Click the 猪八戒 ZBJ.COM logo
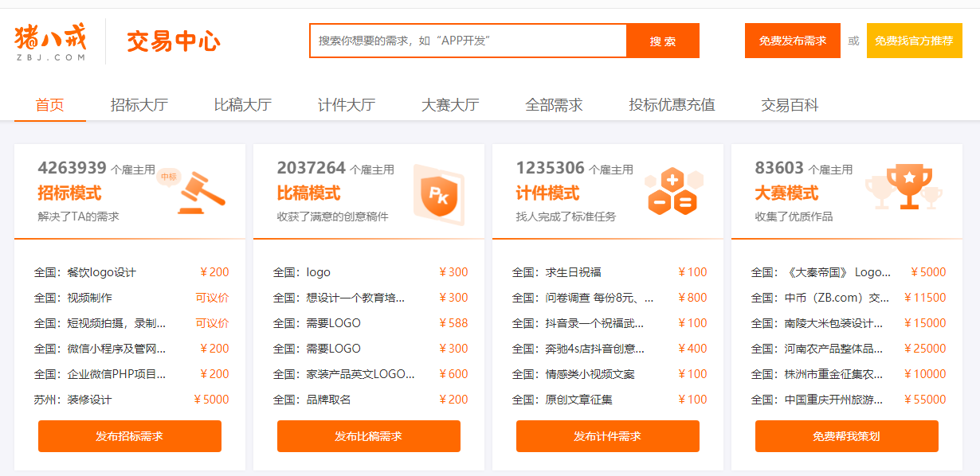 click(50, 41)
